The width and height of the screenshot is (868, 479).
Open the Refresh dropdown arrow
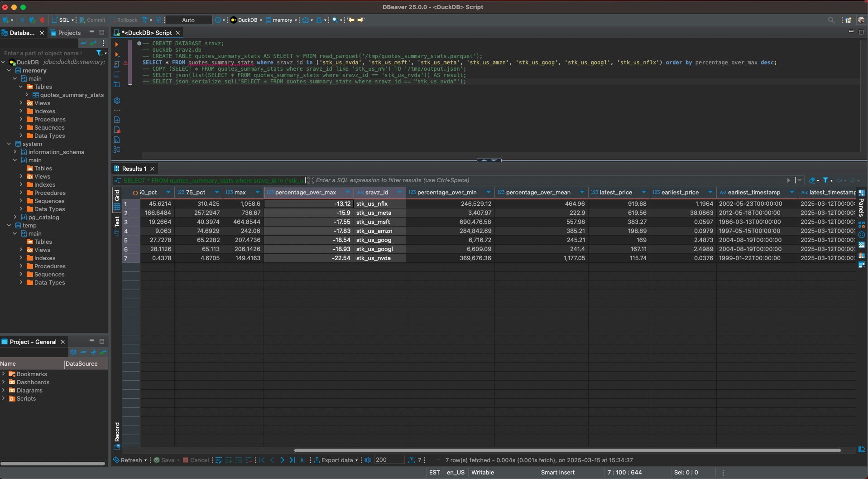(145, 460)
